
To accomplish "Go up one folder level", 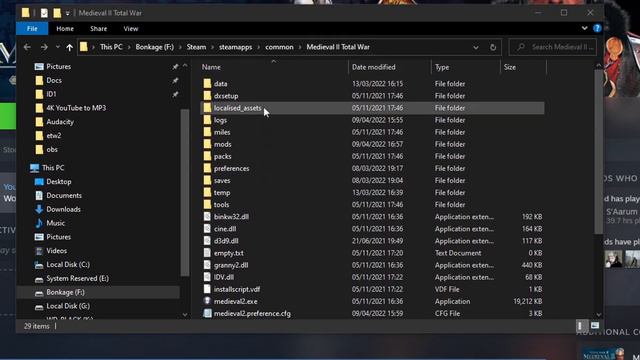I will 69,47.
